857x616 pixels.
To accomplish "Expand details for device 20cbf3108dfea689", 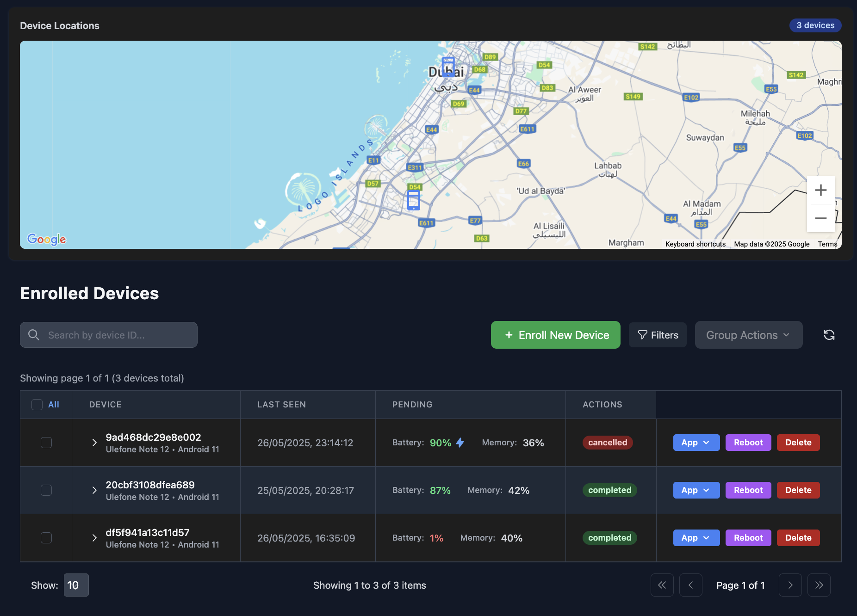I will pos(94,490).
